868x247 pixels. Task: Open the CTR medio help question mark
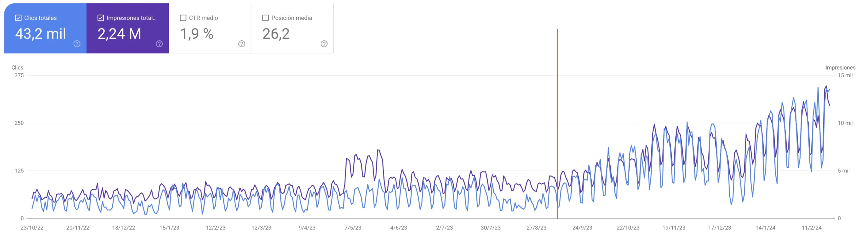point(242,44)
